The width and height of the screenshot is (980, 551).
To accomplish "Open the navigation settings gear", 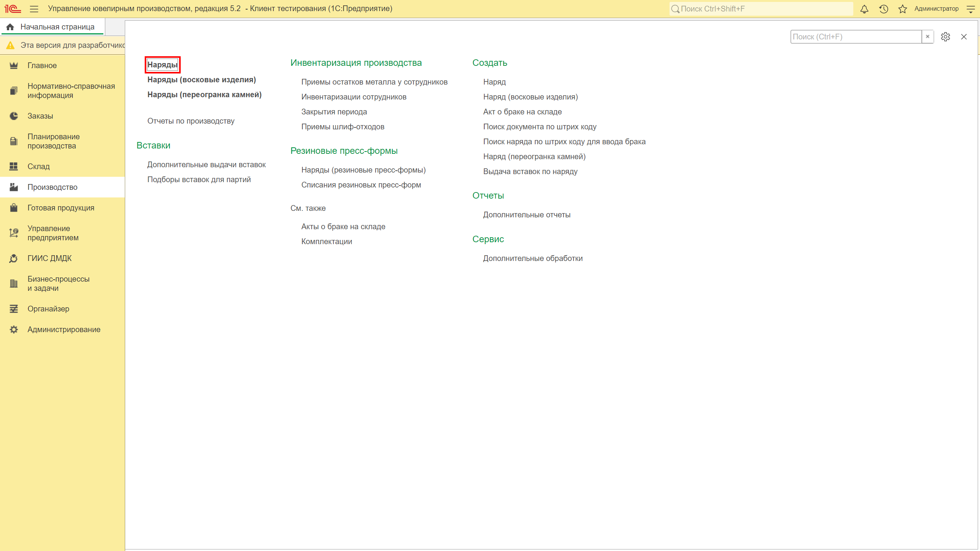I will click(946, 37).
